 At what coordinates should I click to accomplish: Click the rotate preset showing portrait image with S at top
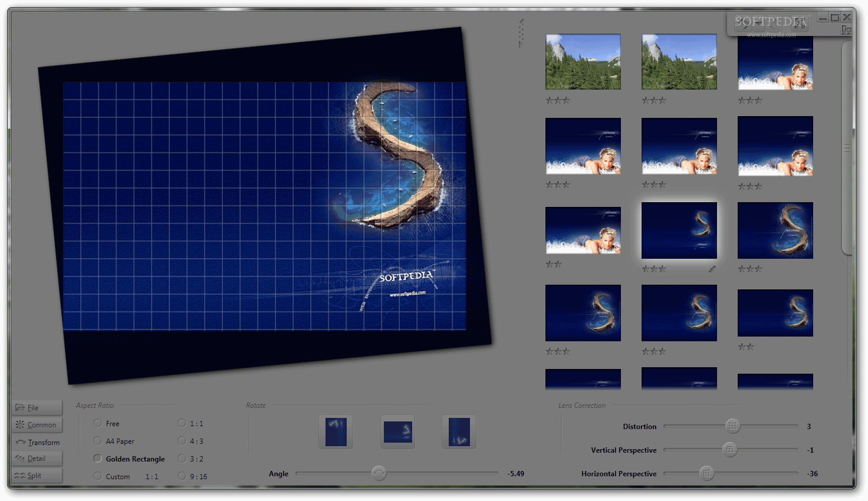click(336, 432)
